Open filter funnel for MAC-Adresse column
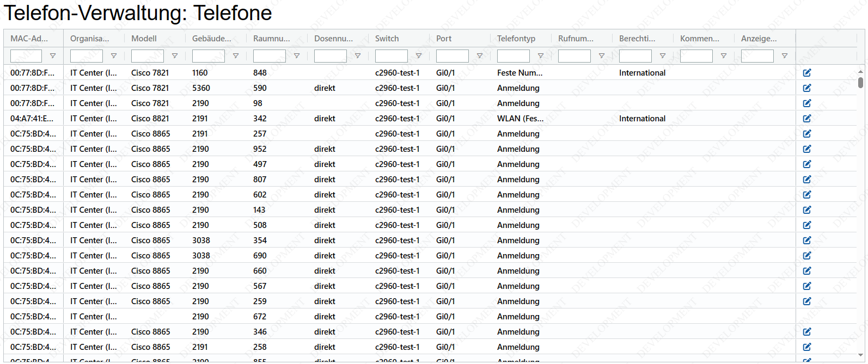This screenshot has width=868, height=364. click(x=53, y=56)
